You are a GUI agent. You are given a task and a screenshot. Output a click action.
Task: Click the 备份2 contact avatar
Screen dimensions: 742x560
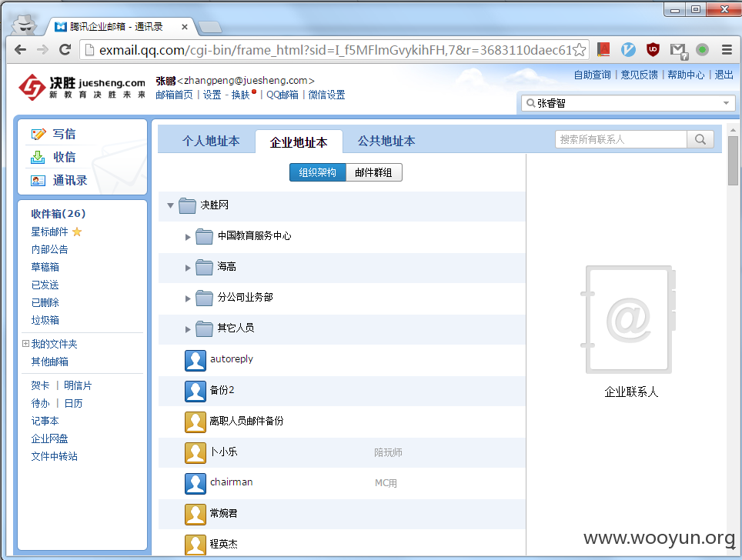click(196, 391)
